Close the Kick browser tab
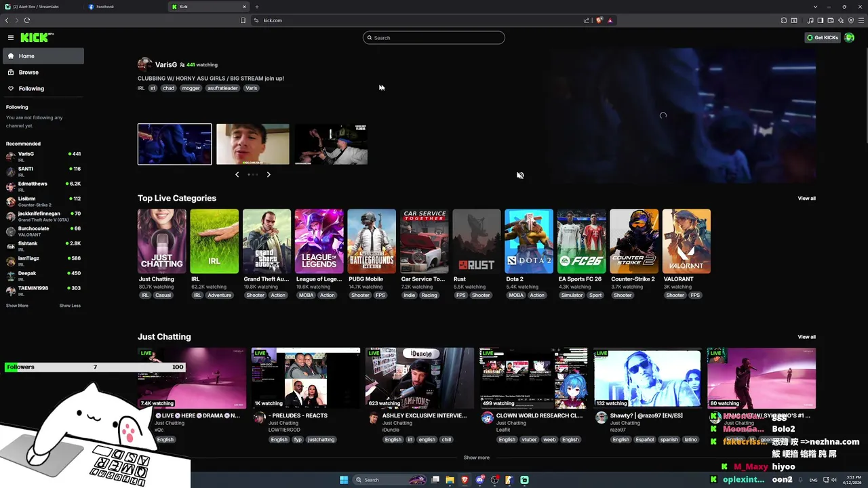Viewport: 868px width, 488px height. coord(244,7)
